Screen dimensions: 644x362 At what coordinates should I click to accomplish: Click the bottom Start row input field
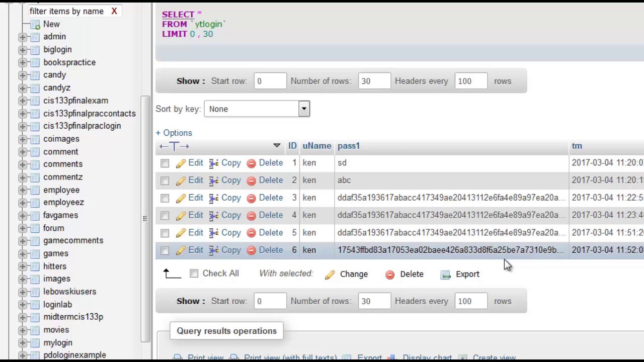pyautogui.click(x=270, y=301)
